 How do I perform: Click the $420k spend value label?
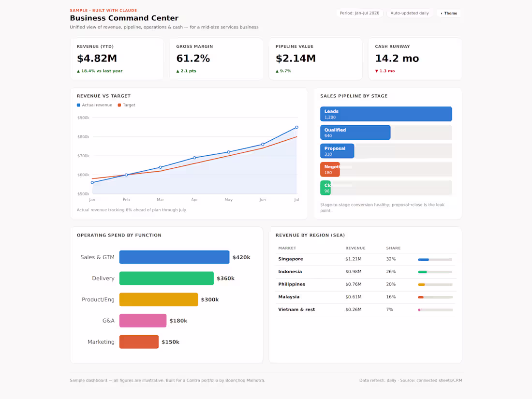(241, 257)
